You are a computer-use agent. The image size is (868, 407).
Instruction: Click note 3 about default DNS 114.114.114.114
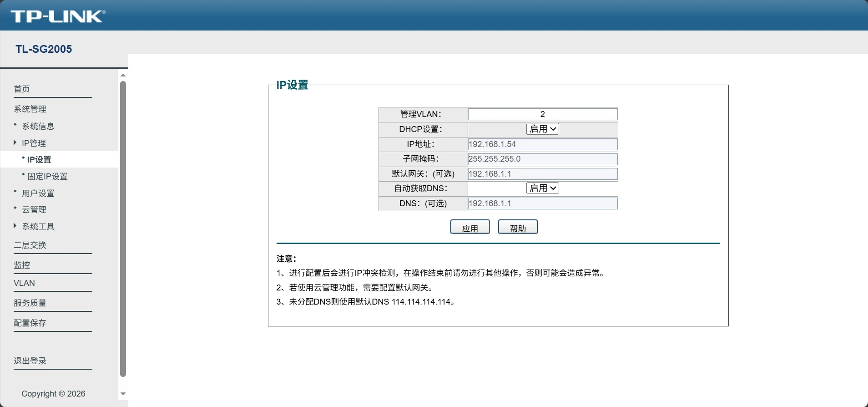coord(367,302)
